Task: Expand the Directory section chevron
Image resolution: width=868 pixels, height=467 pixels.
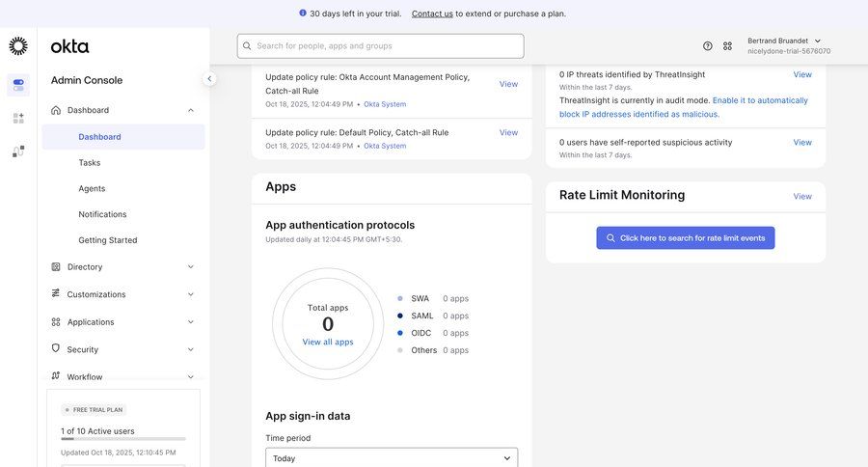Action: [x=190, y=266]
